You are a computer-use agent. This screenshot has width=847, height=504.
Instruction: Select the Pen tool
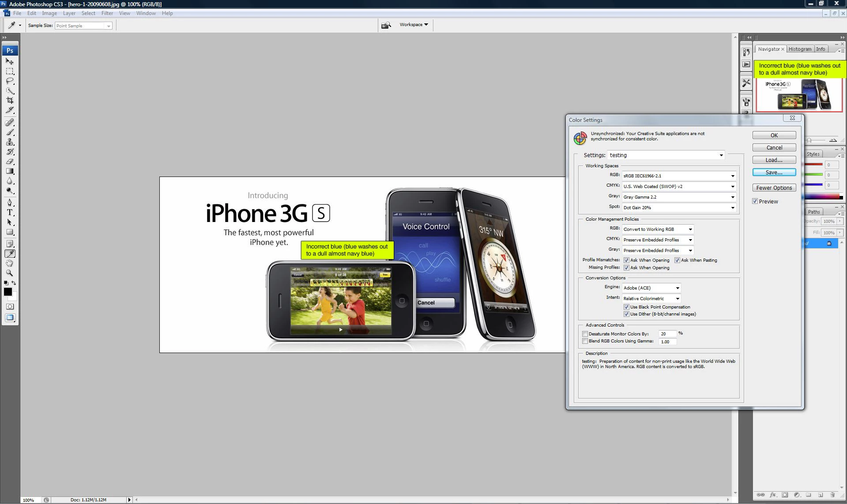point(9,203)
